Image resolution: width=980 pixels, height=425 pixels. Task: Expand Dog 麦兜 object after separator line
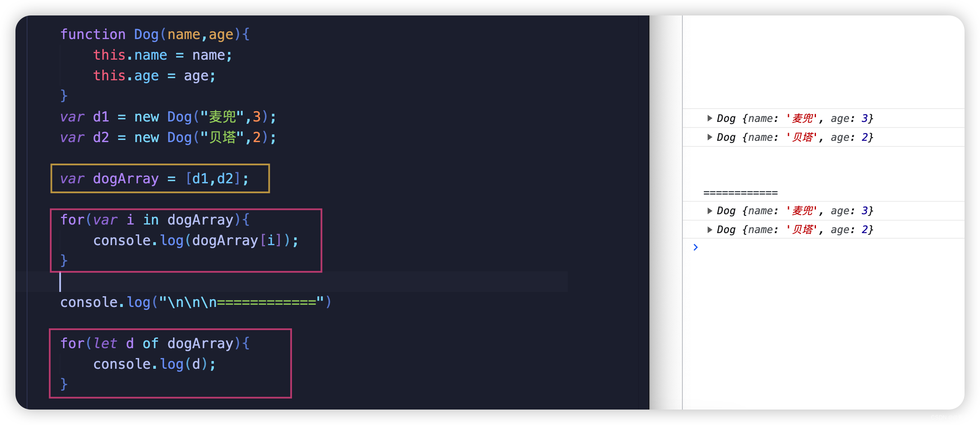click(709, 210)
